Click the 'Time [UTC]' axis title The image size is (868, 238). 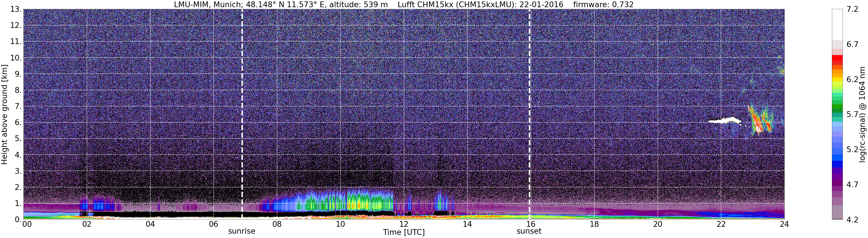[404, 232]
